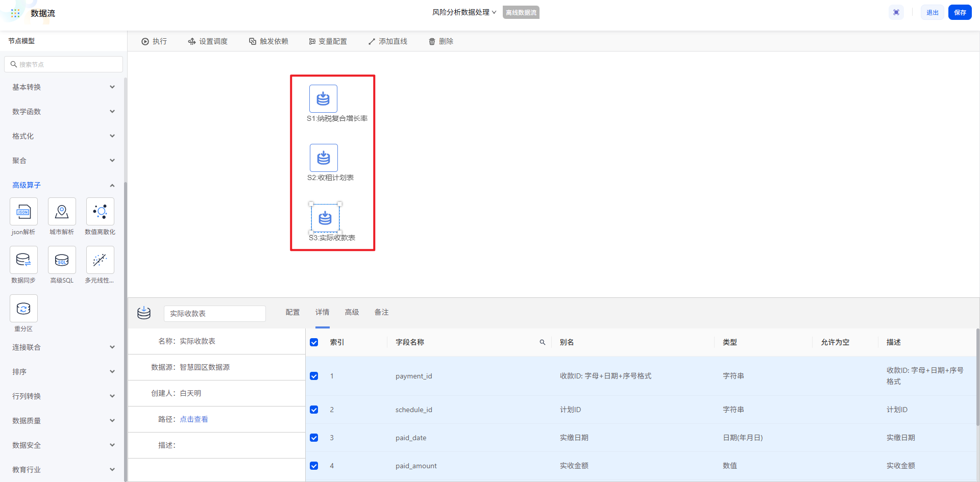Select the 数据同步 operator icon
Screen dimensions: 980x482
pos(23,260)
